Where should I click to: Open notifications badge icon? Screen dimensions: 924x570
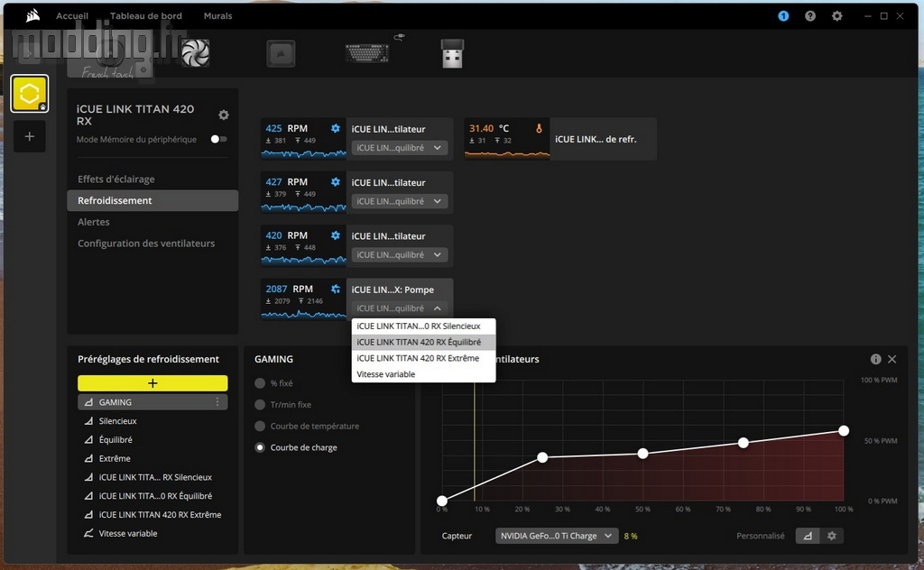pos(783,16)
